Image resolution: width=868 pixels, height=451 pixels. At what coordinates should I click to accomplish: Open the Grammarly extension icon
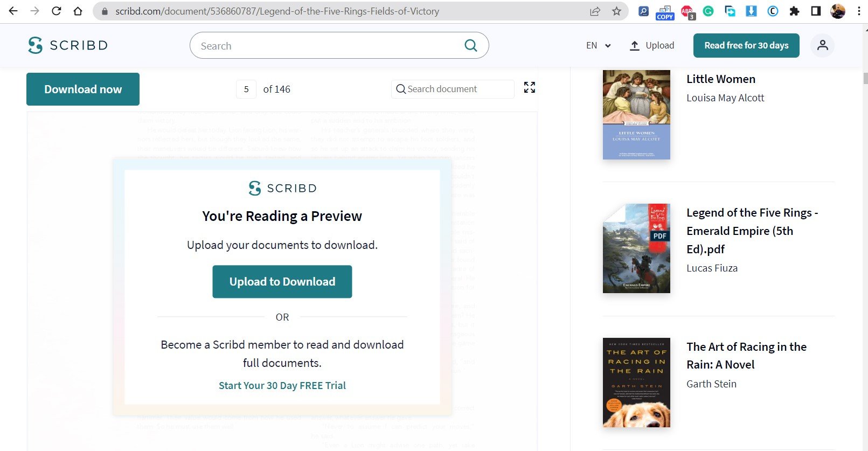(x=708, y=11)
